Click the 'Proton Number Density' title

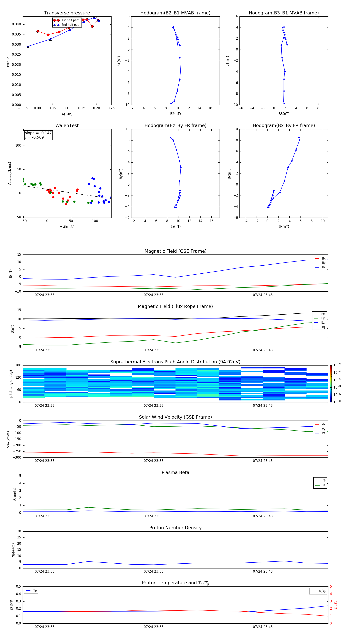click(175, 528)
